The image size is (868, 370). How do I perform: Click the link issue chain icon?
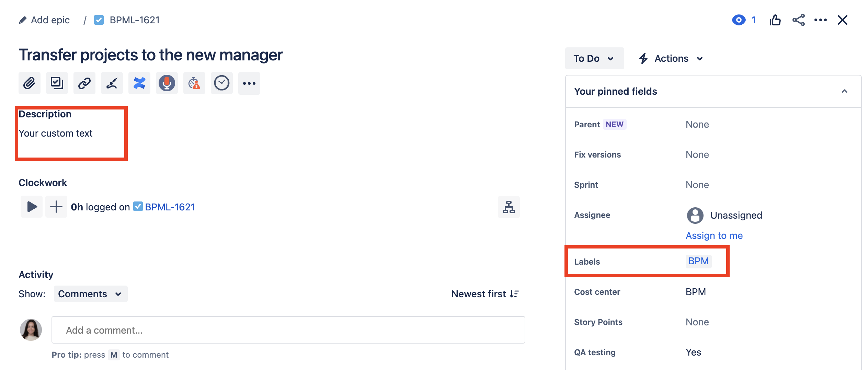(x=84, y=83)
